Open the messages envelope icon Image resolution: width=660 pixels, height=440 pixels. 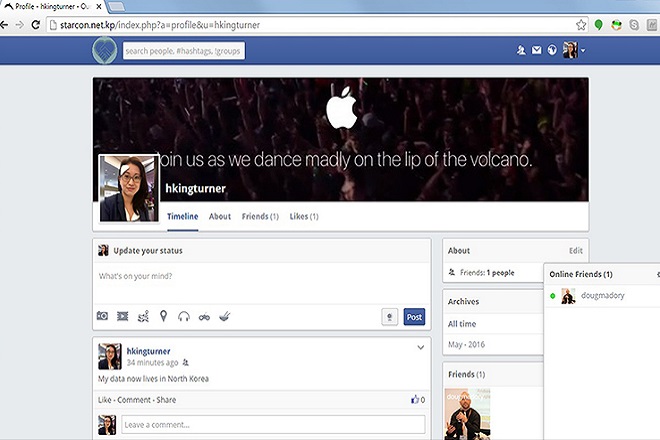coord(536,50)
